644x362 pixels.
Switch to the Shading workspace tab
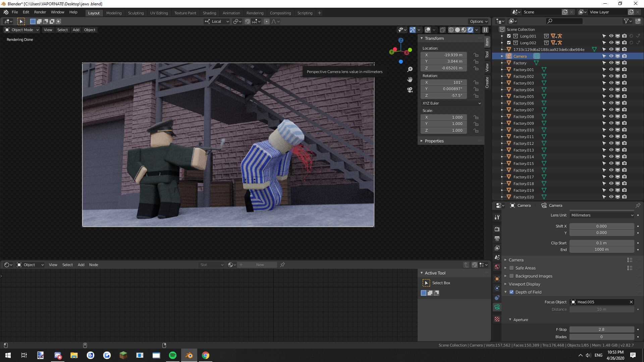pyautogui.click(x=209, y=13)
